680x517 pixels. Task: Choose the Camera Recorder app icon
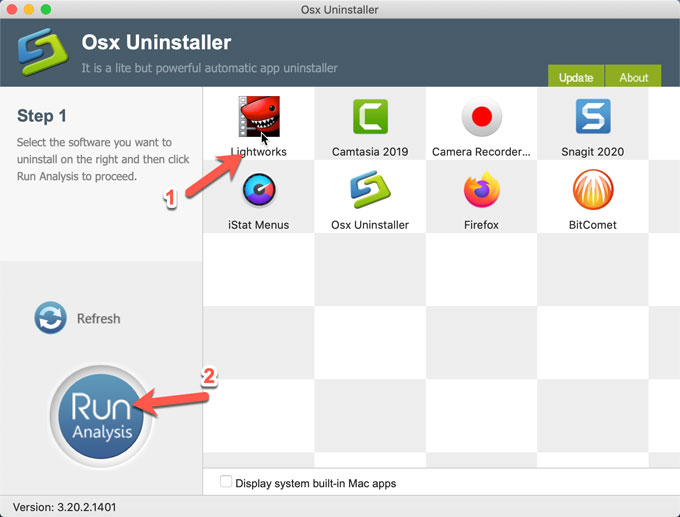click(481, 117)
